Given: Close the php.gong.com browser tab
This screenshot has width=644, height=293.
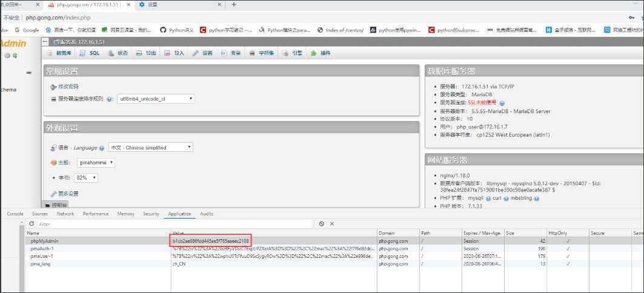Looking at the screenshot, I should pos(128,4).
